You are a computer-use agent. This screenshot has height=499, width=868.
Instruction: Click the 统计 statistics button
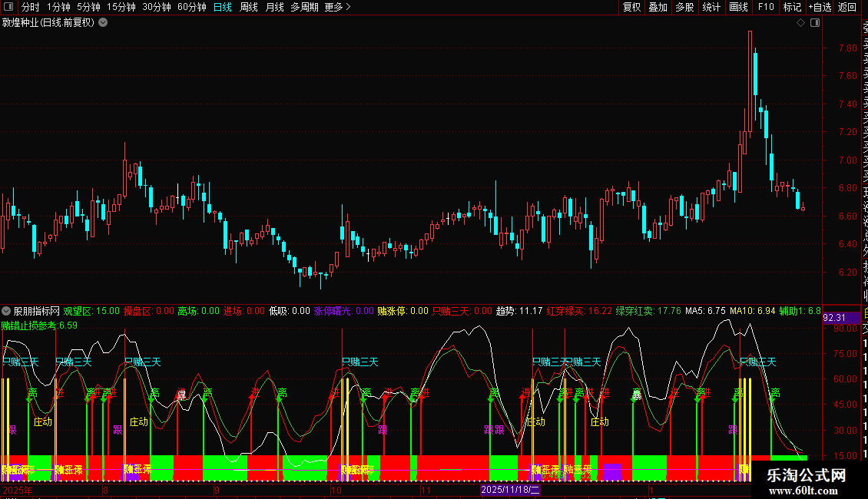point(711,7)
